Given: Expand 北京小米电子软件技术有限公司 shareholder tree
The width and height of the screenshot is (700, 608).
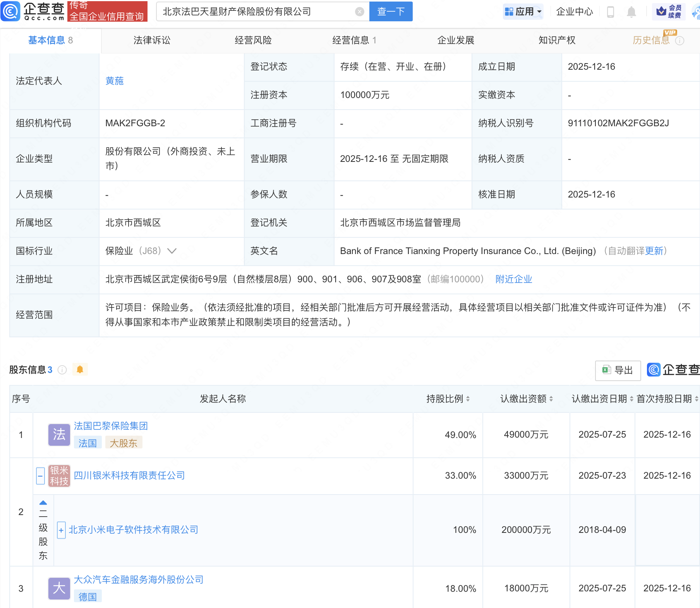Looking at the screenshot, I should (x=61, y=530).
